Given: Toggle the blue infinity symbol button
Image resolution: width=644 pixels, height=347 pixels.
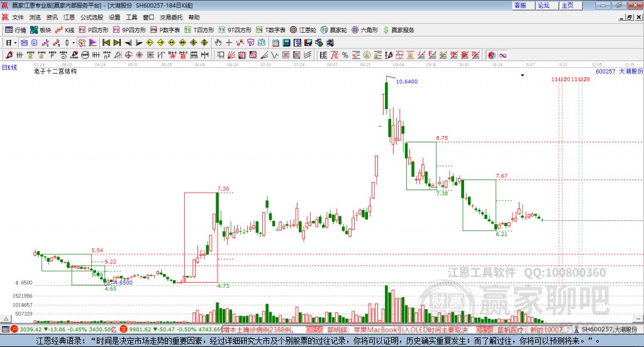Looking at the screenshot, I should (x=502, y=55).
